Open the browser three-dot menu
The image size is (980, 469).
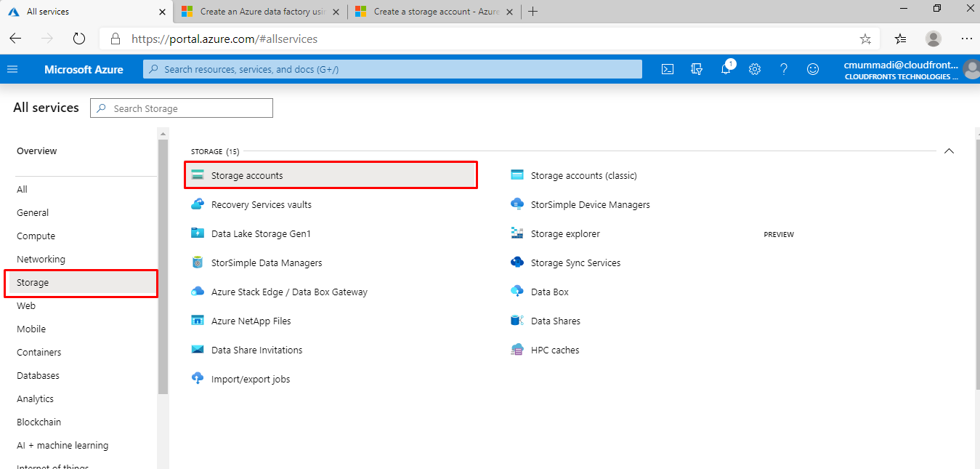point(966,39)
